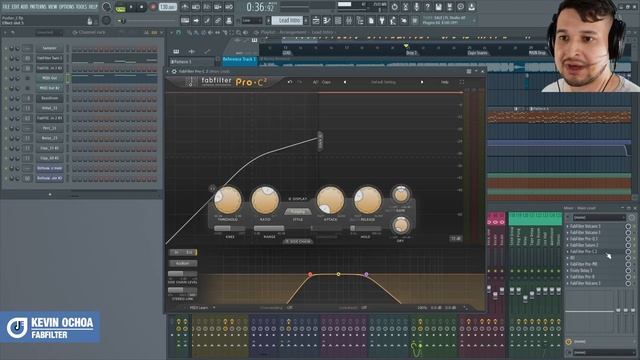Toggle A/B state in Pro-C 2

point(315,82)
